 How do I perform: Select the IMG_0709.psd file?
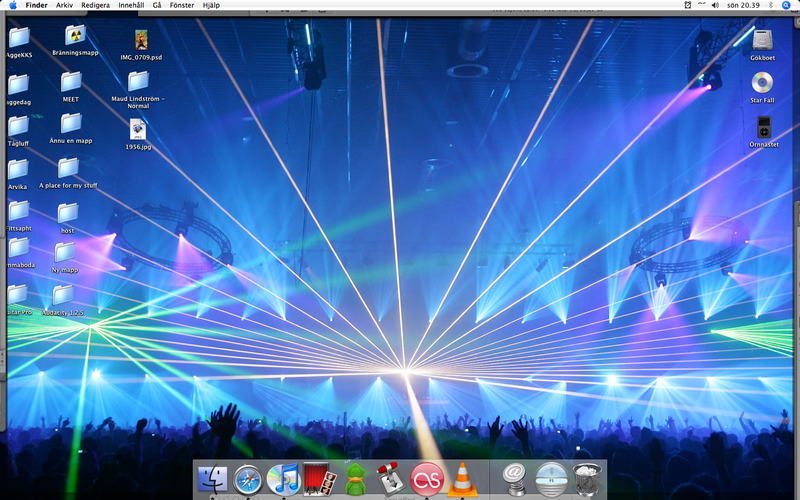(x=141, y=40)
